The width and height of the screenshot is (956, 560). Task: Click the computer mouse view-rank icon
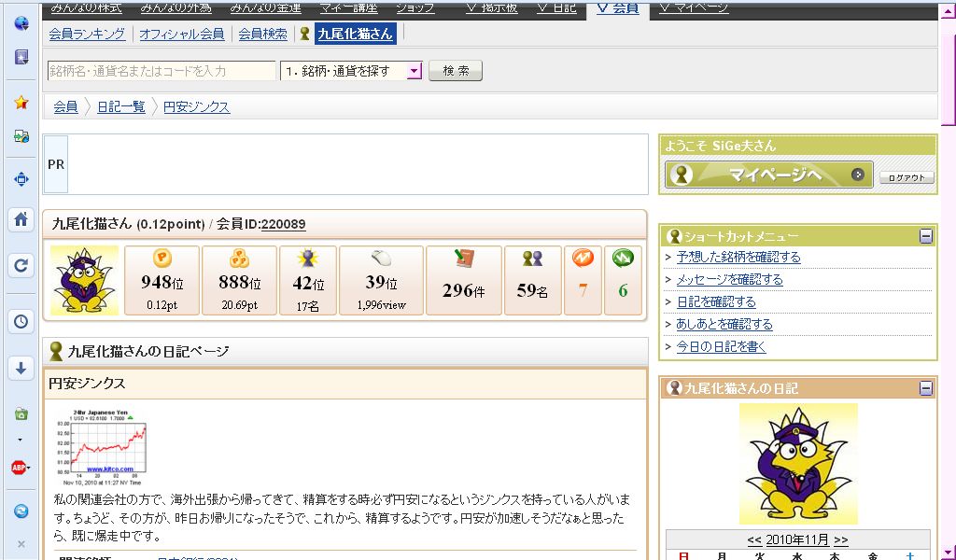point(381,259)
